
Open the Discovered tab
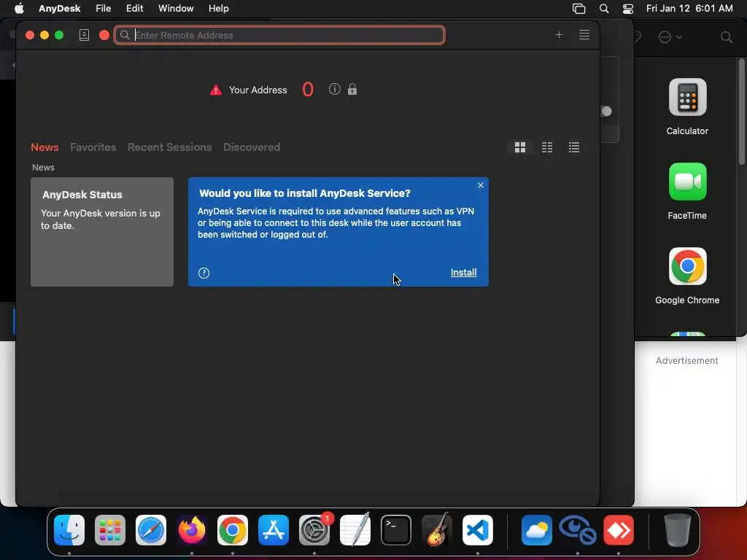pyautogui.click(x=252, y=147)
